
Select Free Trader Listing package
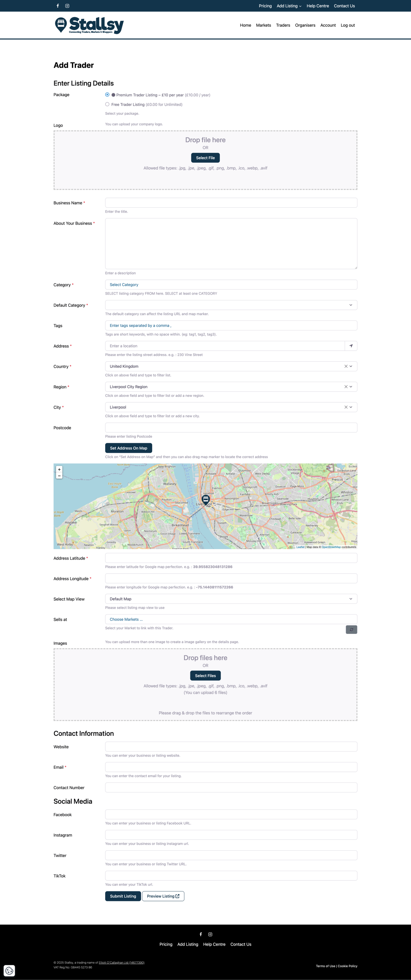(x=107, y=104)
